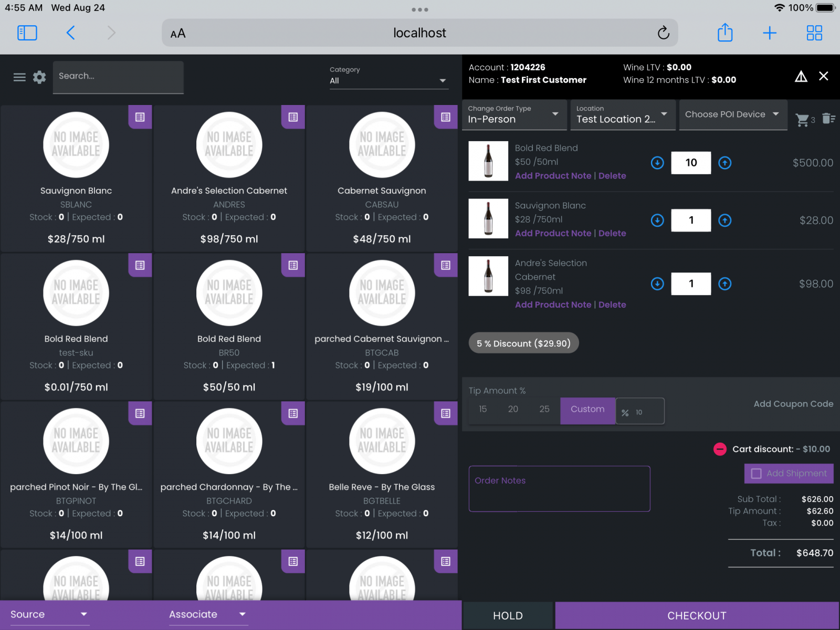The image size is (840, 630).
Task: Close the customer account panel
Action: (824, 76)
